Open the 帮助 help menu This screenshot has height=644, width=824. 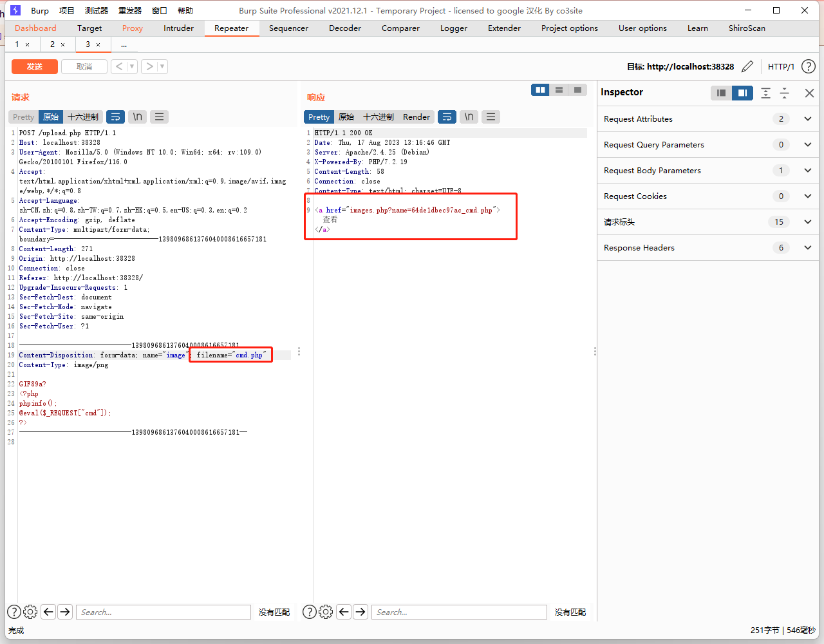coord(185,10)
